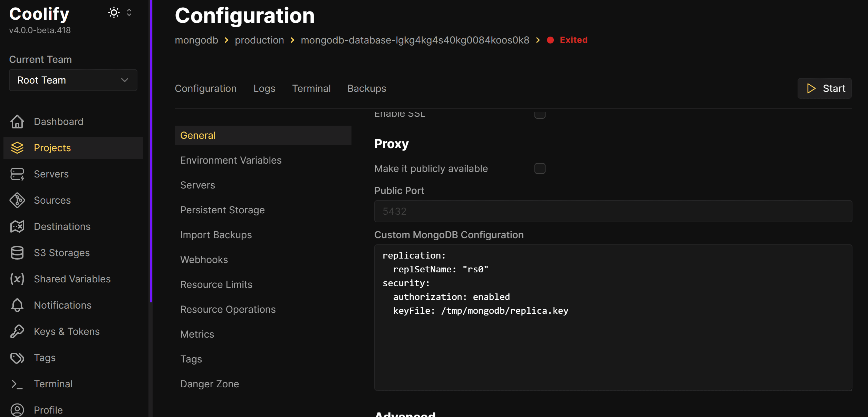This screenshot has width=868, height=417.
Task: Click the Profile user icon
Action: [x=17, y=410]
